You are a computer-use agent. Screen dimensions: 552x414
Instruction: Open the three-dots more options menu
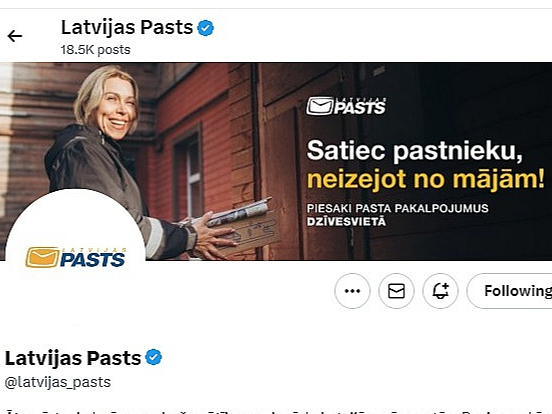pyautogui.click(x=352, y=291)
